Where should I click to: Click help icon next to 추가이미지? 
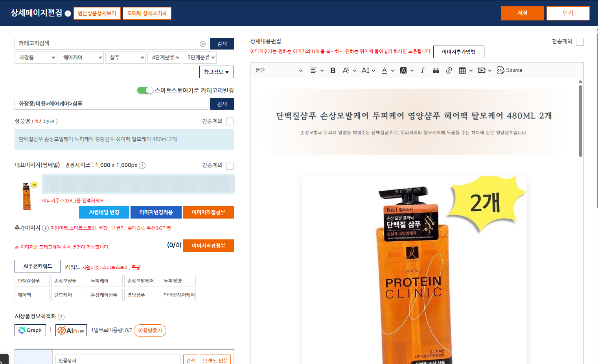click(45, 228)
